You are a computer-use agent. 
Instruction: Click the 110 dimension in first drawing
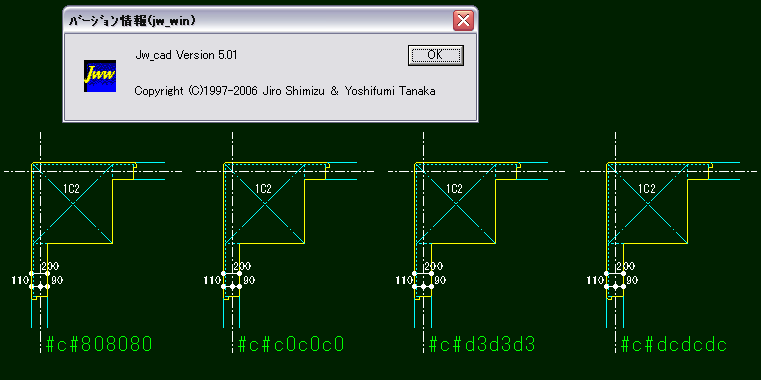pos(20,280)
